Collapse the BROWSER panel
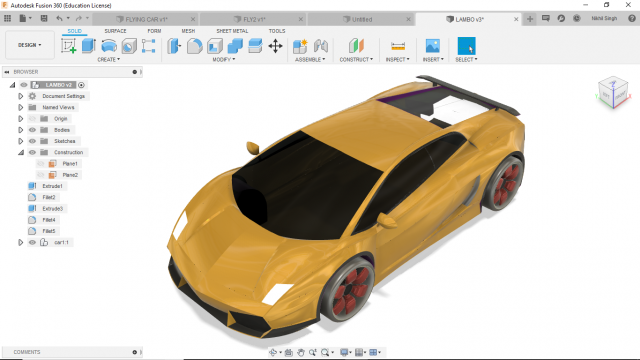The width and height of the screenshot is (640, 360). [x=7, y=72]
